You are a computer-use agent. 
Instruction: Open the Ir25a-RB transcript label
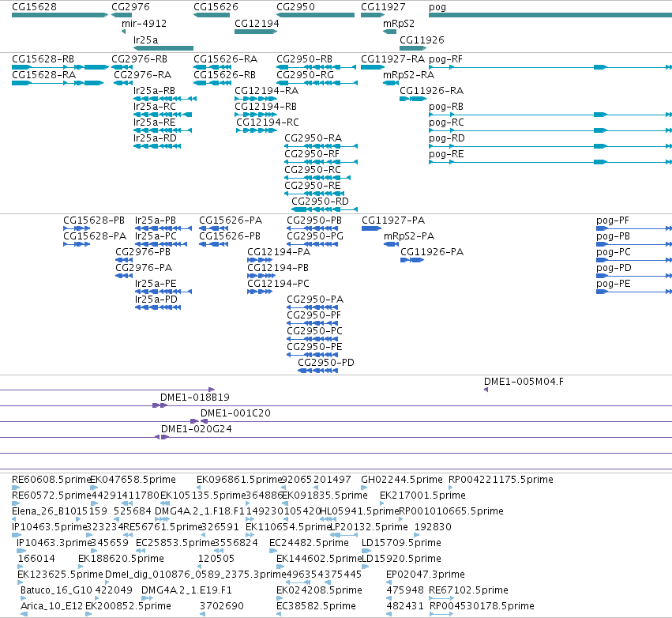[x=154, y=91]
